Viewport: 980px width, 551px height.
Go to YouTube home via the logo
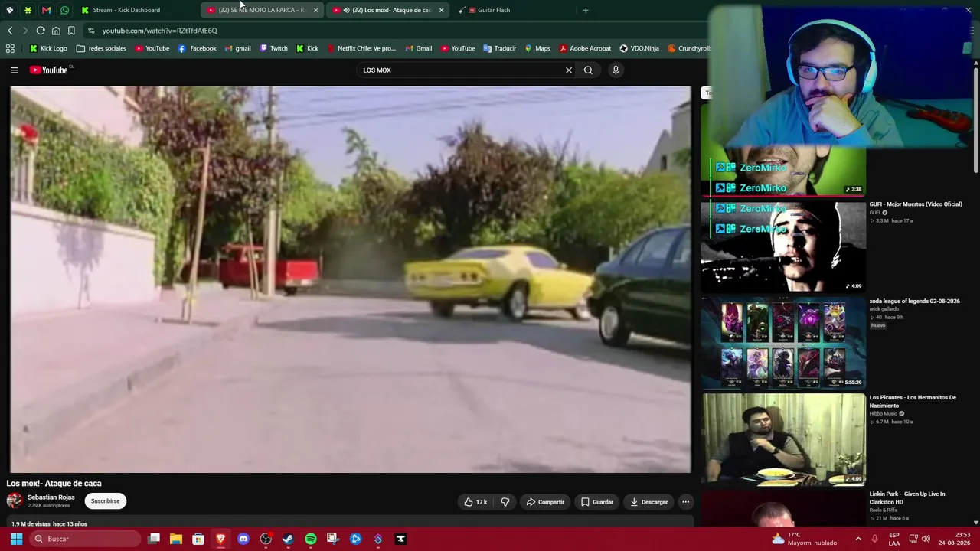tap(51, 70)
